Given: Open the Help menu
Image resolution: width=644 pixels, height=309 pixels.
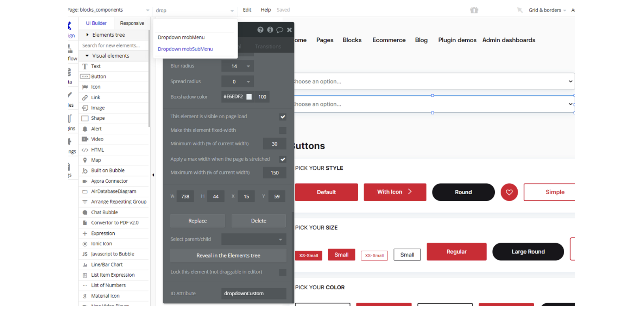Looking at the screenshot, I should [266, 10].
